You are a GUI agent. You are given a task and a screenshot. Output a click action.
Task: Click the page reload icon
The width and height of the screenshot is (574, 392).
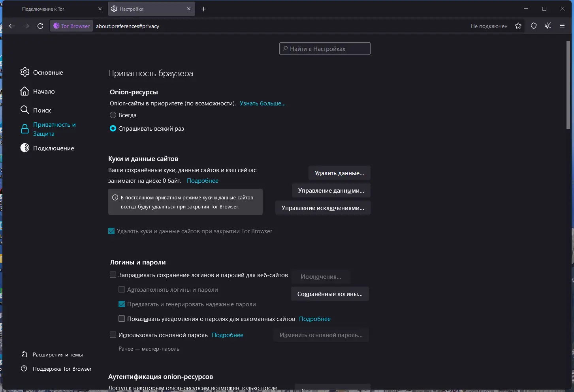40,26
